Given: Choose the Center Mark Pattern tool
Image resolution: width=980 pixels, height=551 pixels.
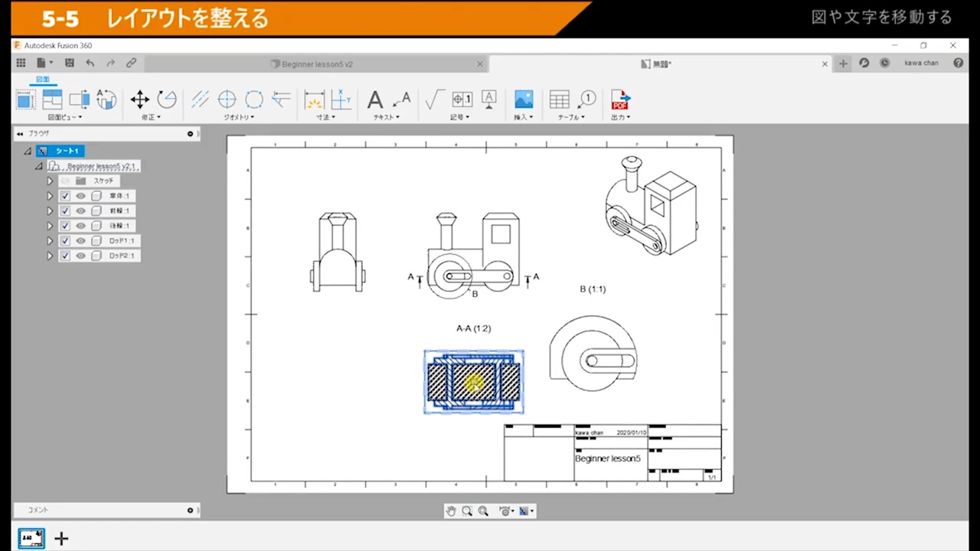Looking at the screenshot, I should (254, 99).
